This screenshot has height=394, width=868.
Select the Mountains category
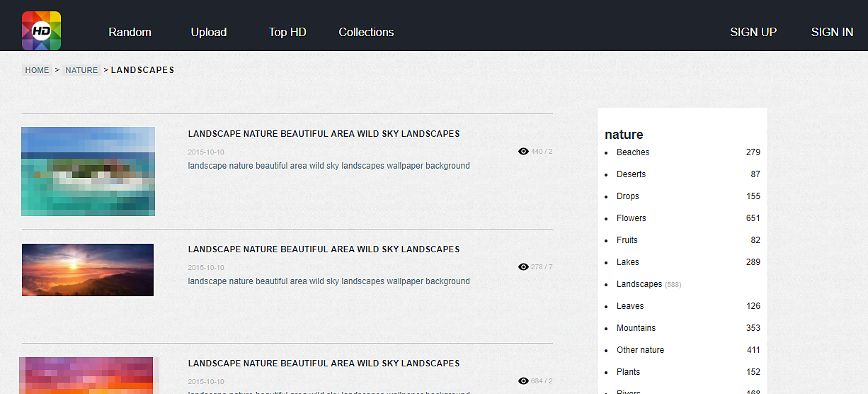(636, 328)
